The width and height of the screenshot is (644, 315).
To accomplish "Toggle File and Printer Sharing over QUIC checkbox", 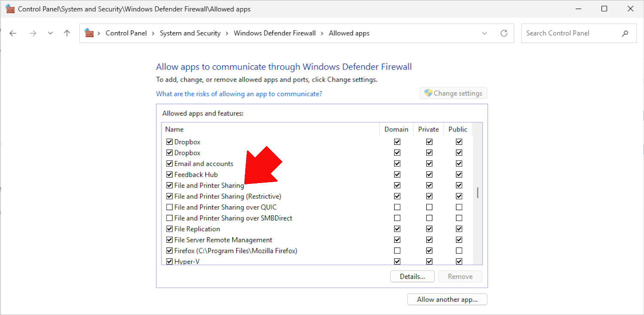I will pos(169,207).
